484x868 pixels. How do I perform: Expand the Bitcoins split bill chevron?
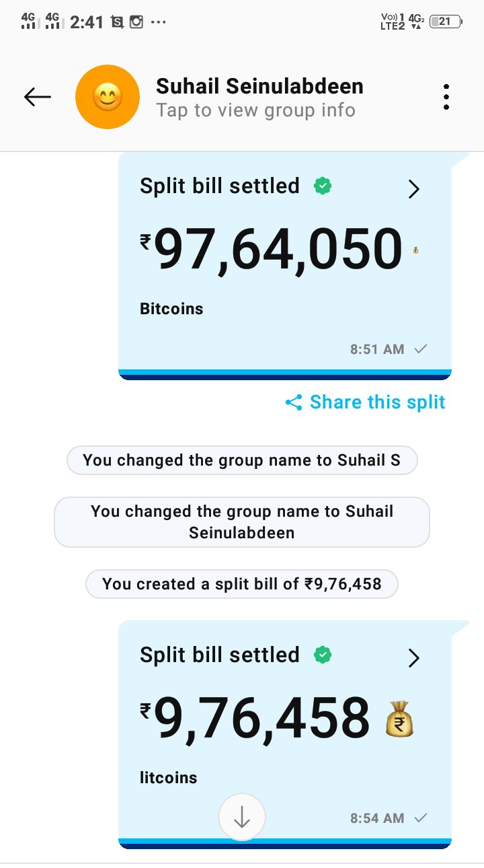click(x=414, y=189)
